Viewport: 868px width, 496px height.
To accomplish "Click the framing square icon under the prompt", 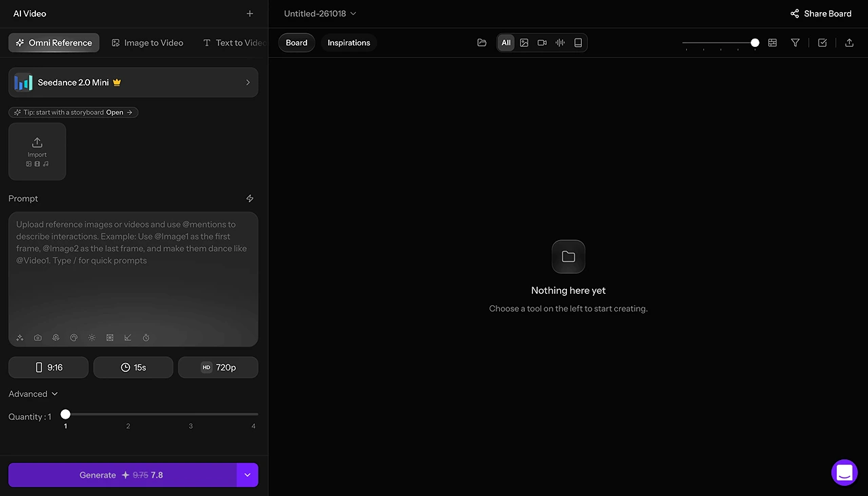I will pos(110,338).
